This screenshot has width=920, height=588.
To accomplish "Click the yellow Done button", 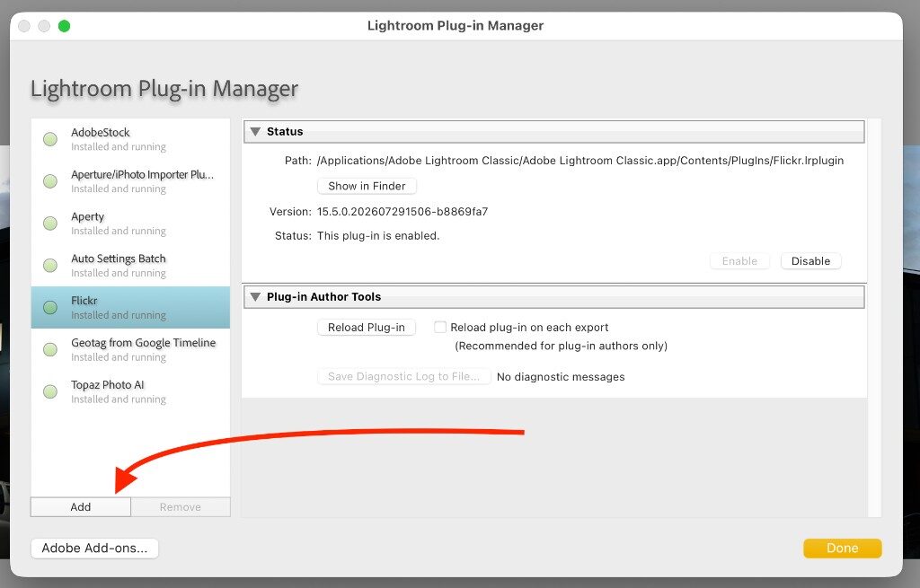I will pyautogui.click(x=842, y=549).
